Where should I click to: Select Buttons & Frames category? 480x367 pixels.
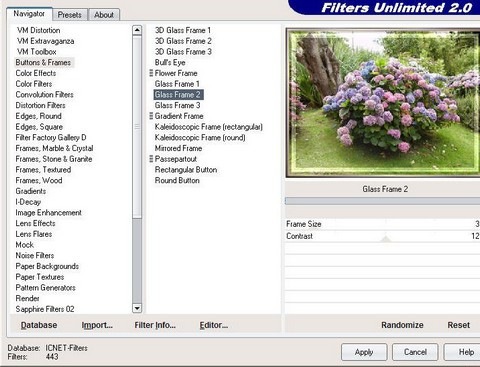43,62
